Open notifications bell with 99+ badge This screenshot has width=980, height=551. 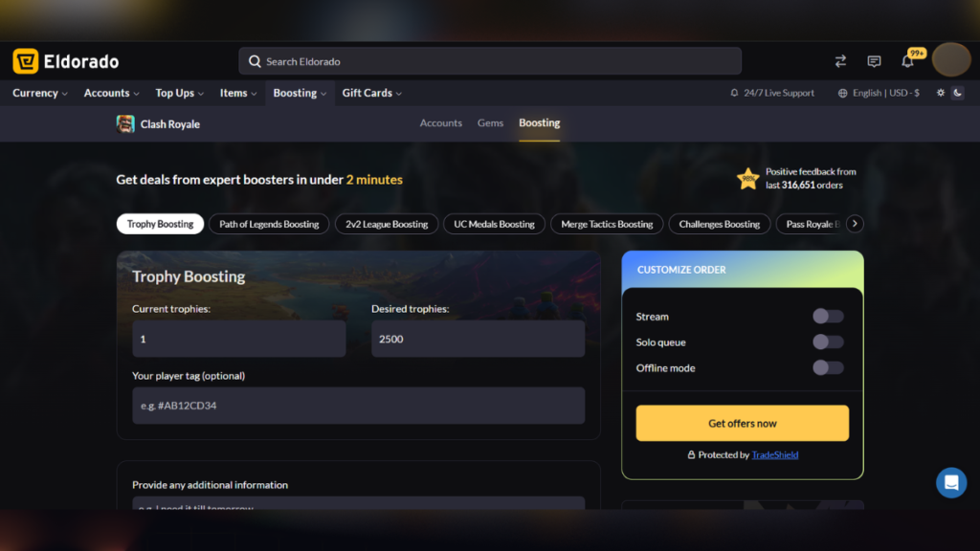(909, 60)
